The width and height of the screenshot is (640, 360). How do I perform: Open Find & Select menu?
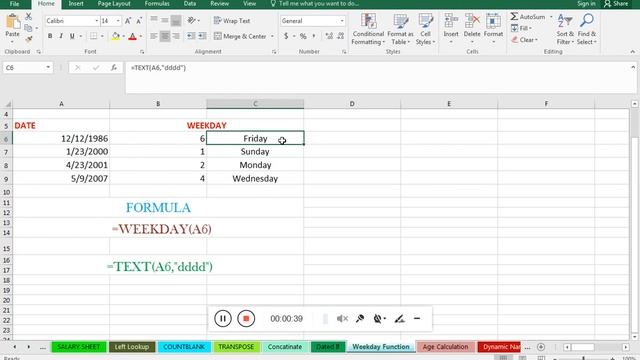587,29
